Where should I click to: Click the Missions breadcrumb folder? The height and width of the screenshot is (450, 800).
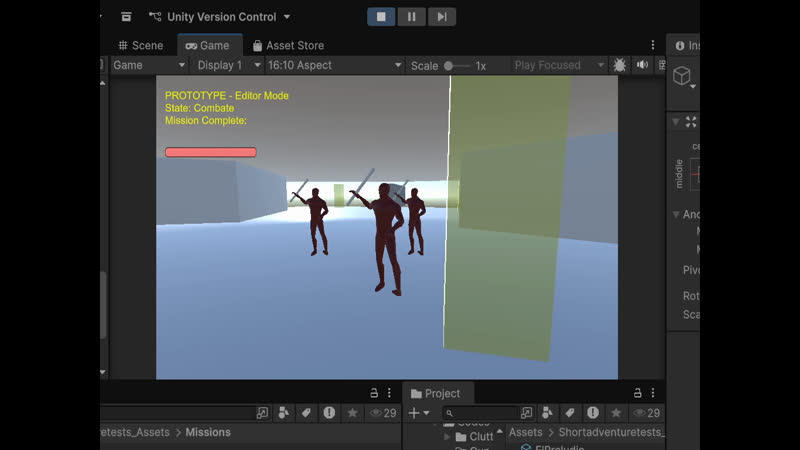[x=207, y=432]
